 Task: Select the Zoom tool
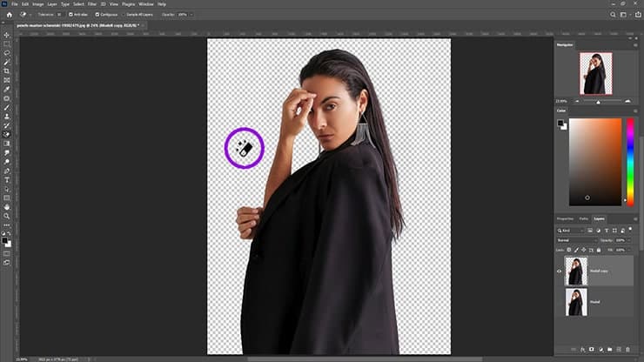click(7, 216)
